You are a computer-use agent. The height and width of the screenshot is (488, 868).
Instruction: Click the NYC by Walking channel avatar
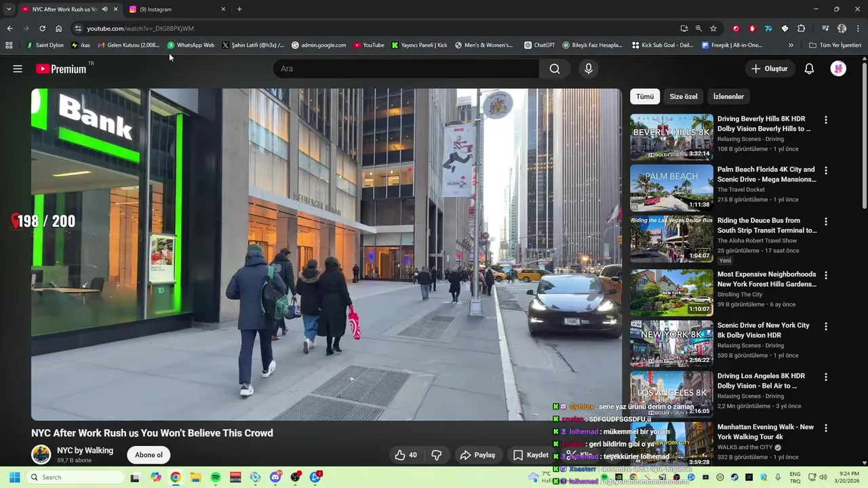pyautogui.click(x=41, y=454)
